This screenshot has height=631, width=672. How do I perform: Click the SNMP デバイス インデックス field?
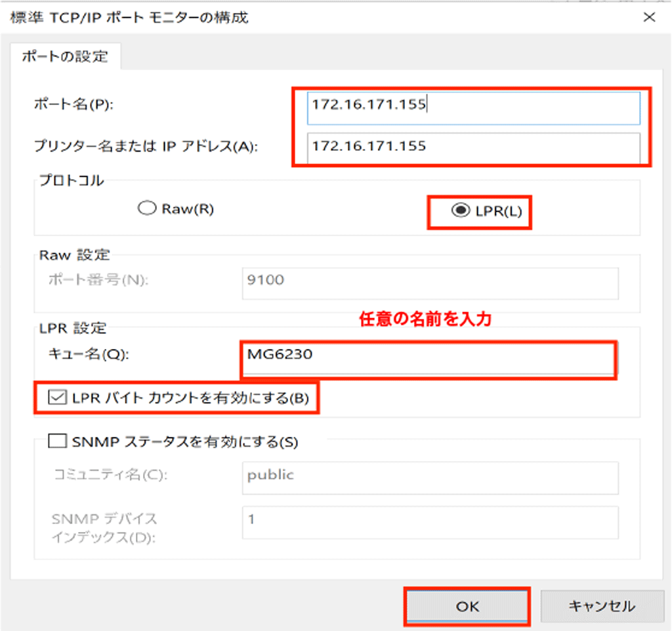click(430, 521)
